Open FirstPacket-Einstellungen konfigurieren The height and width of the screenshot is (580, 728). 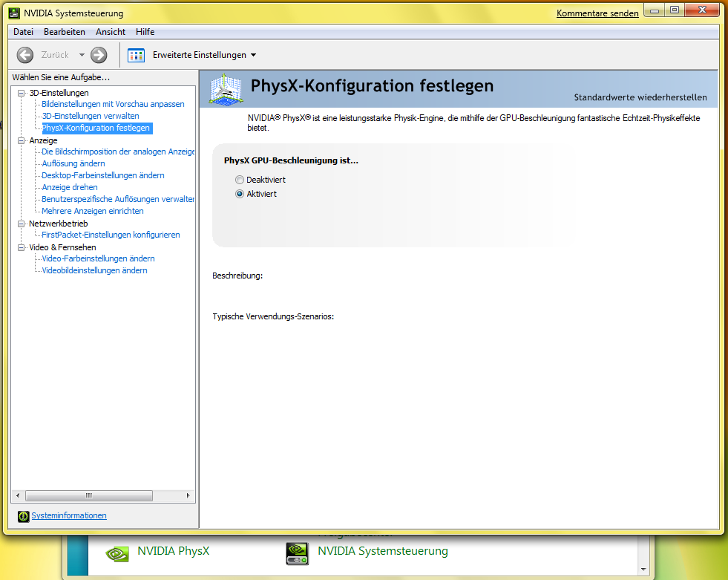(111, 235)
